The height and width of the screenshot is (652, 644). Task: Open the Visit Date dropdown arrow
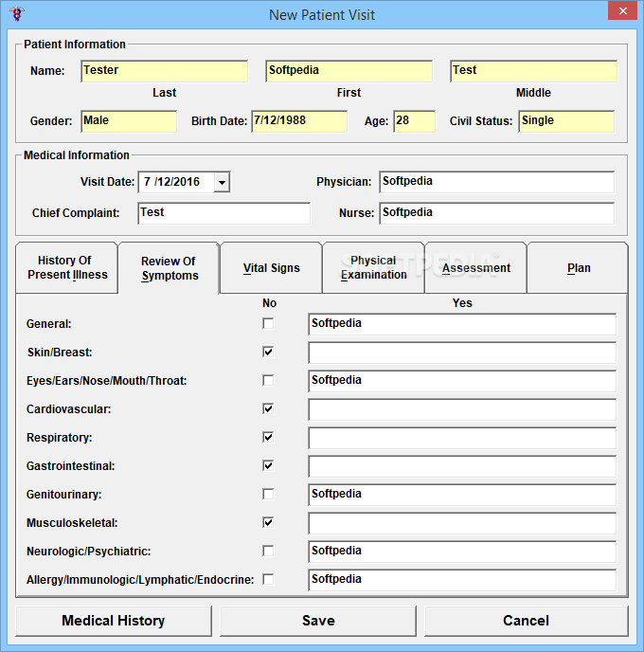222,182
